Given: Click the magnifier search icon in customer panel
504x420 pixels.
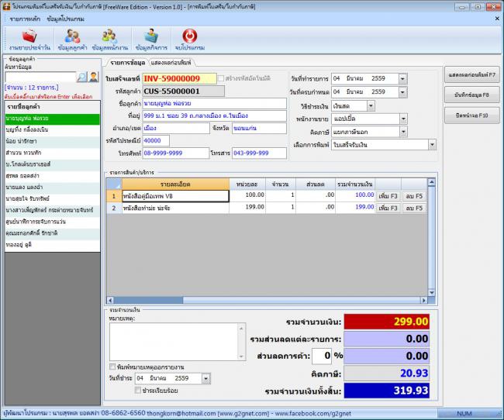Looking at the screenshot, I should point(82,77).
